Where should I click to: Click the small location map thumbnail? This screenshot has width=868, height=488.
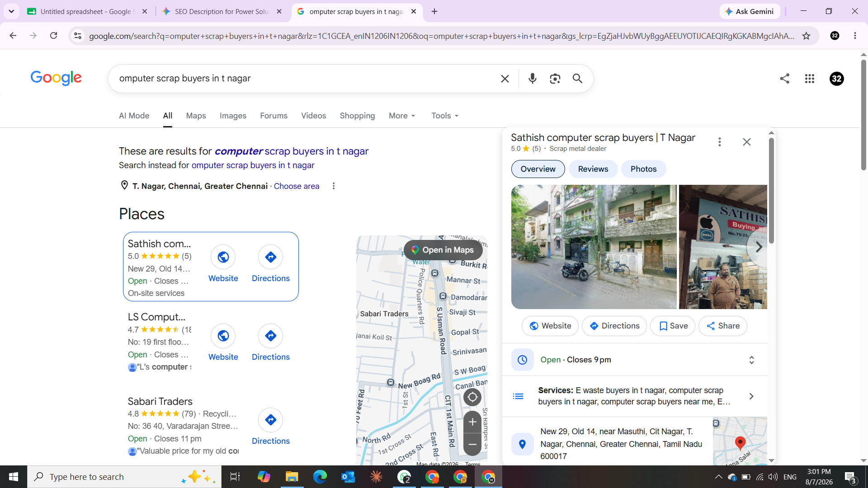pos(740,441)
